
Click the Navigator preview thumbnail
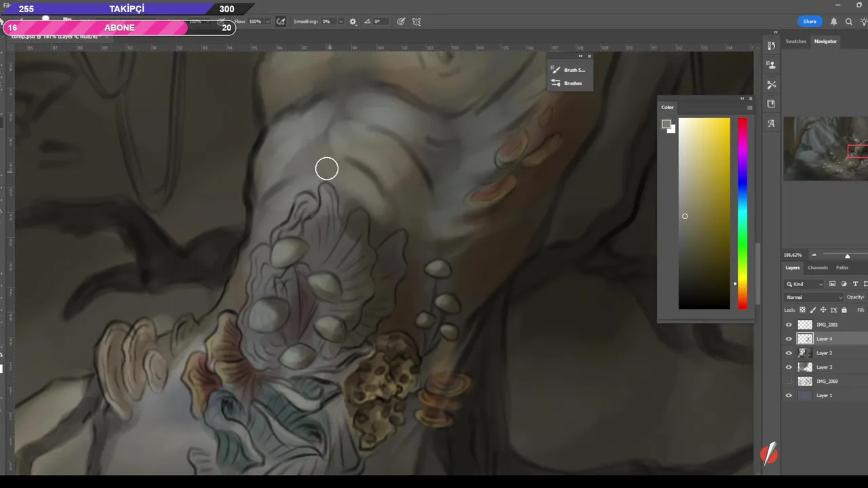click(x=825, y=148)
